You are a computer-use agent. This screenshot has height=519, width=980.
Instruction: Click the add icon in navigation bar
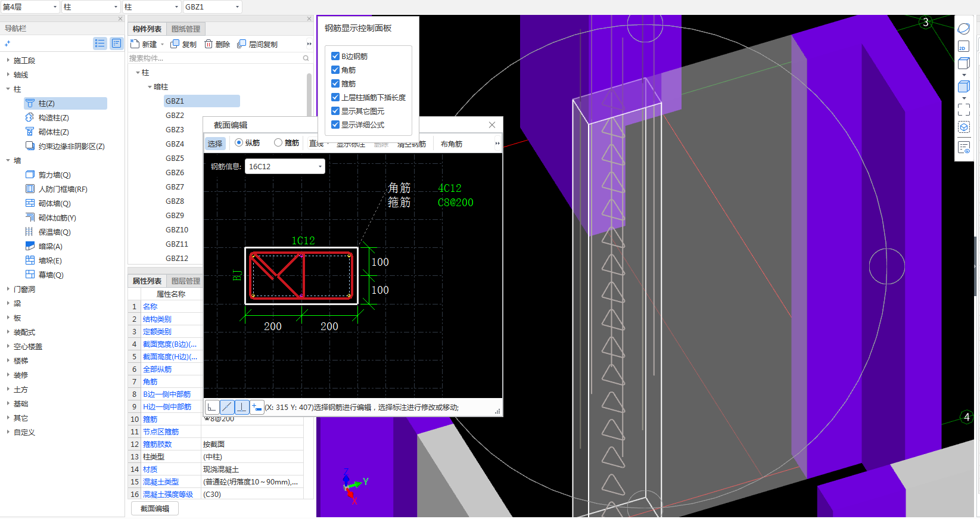point(7,43)
